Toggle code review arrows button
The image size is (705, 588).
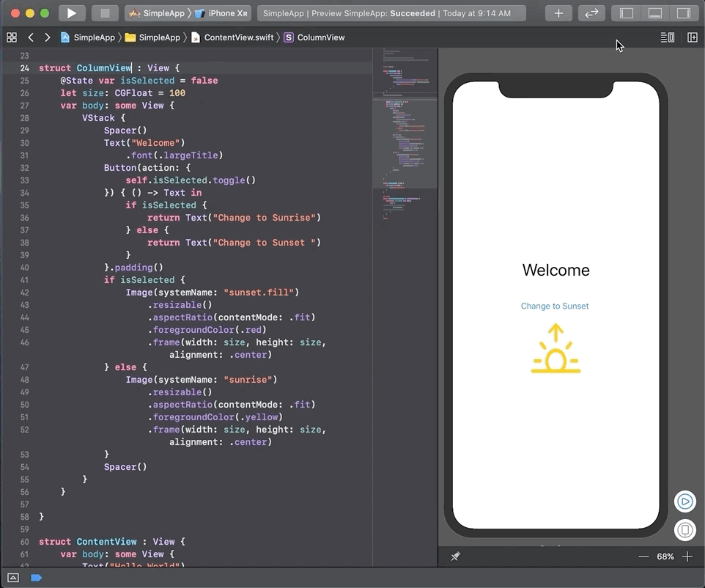pyautogui.click(x=591, y=13)
